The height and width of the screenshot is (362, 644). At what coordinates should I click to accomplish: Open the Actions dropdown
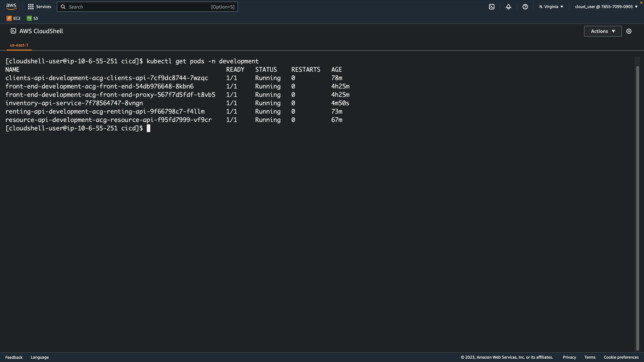603,31
